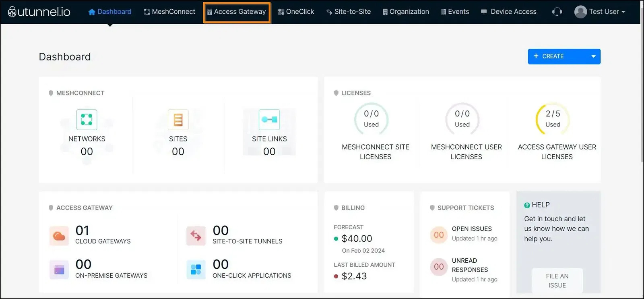Click the One-Click Applications icon
The width and height of the screenshot is (644, 299).
[x=196, y=270]
